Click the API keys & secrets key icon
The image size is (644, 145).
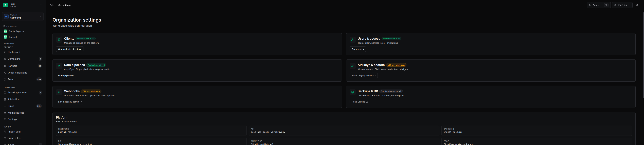coord(352,66)
